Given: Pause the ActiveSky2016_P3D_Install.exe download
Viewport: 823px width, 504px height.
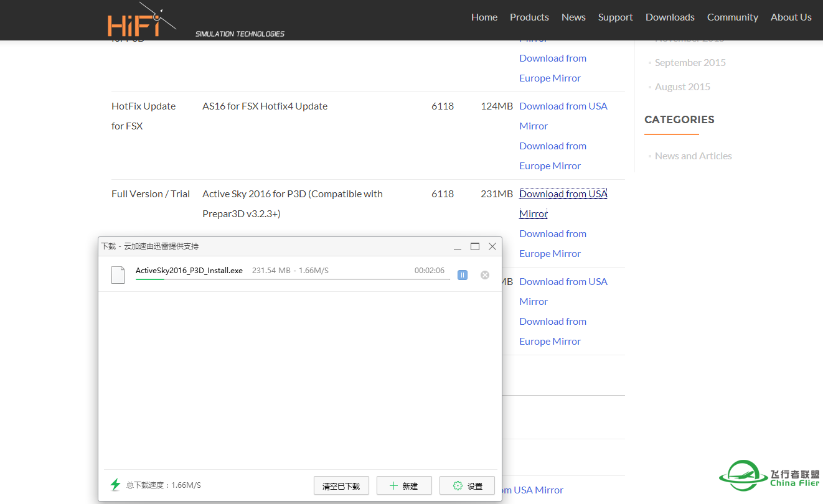Looking at the screenshot, I should [463, 275].
